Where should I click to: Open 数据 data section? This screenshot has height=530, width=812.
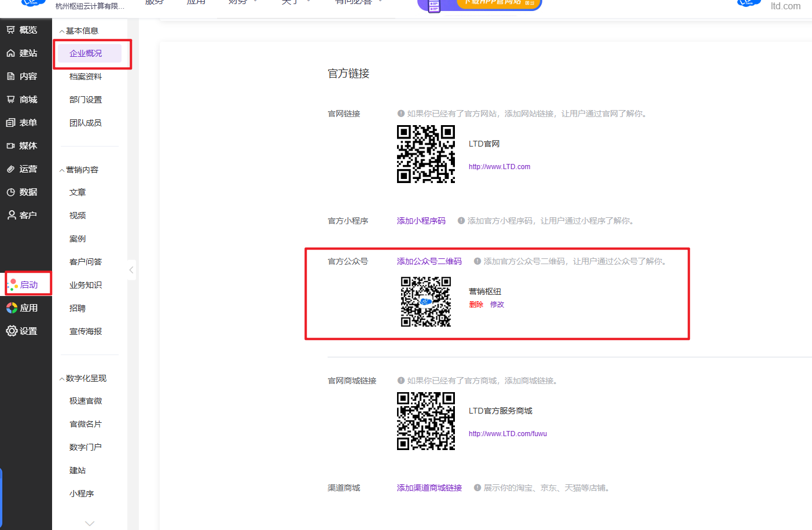[x=22, y=192]
